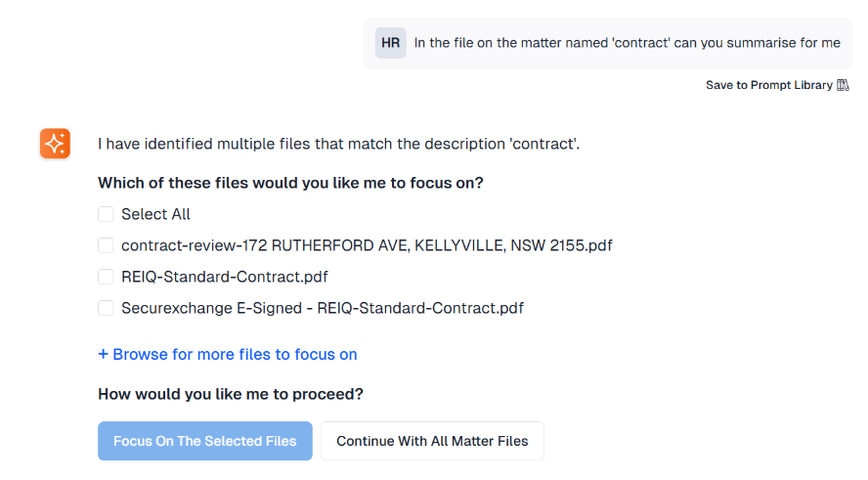The width and height of the screenshot is (868, 480).
Task: Click the user's 'contract' prompt message bubble
Action: coord(627,43)
